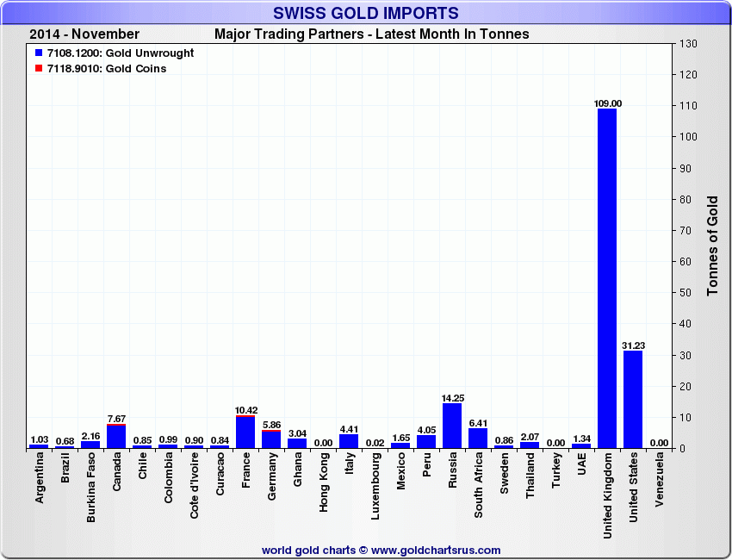The image size is (732, 560).
Task: Open the www.goldchartsrus.com footer link
Action: point(435,550)
